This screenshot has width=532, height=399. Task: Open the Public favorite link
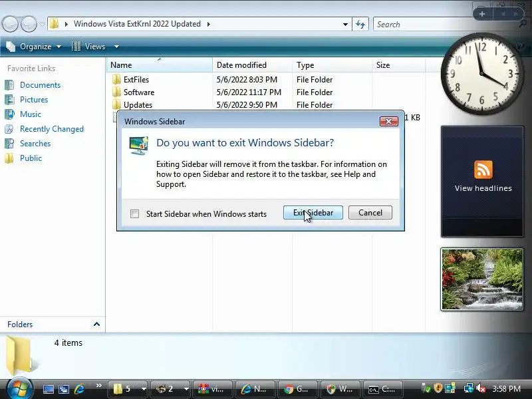coord(31,158)
